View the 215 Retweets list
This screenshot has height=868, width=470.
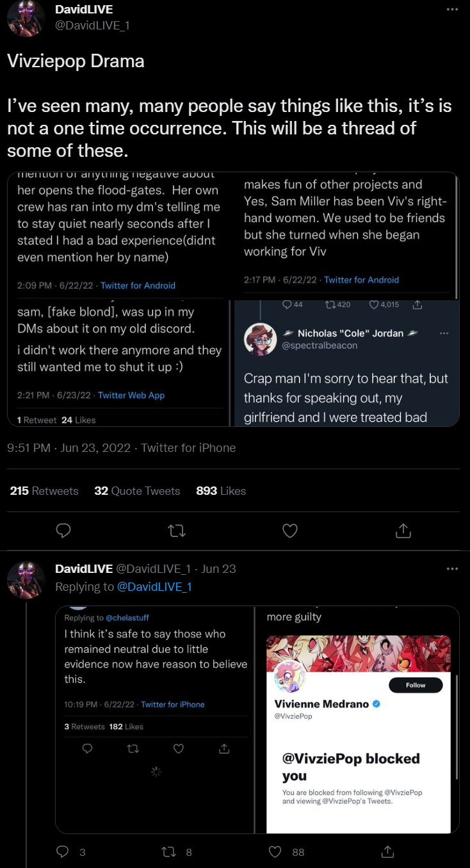pos(44,491)
